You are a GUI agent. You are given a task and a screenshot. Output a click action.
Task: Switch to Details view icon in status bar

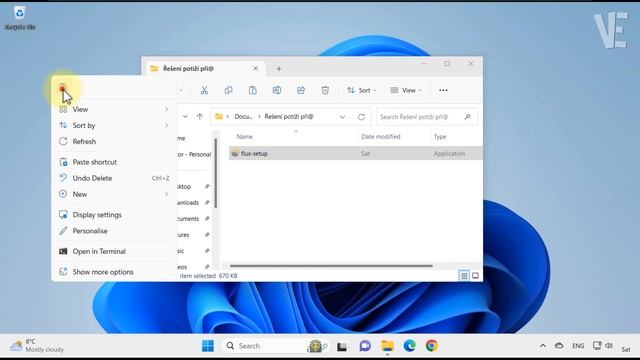(x=464, y=276)
